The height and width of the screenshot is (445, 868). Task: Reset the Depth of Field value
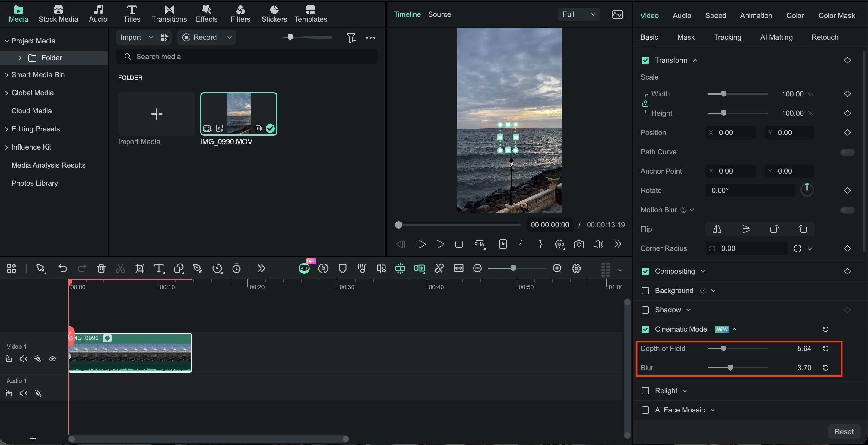(825, 348)
